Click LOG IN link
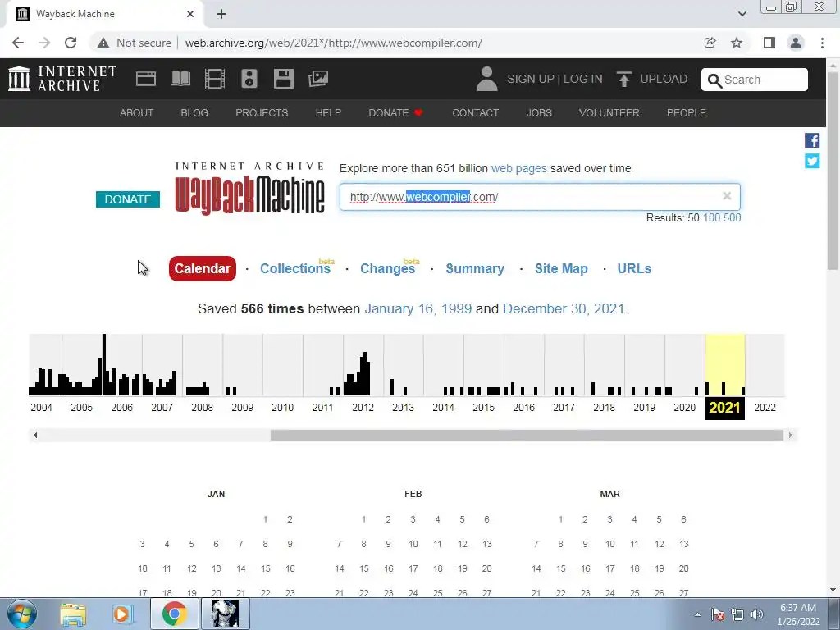Viewport: 840px width, 630px height. pyautogui.click(x=583, y=79)
